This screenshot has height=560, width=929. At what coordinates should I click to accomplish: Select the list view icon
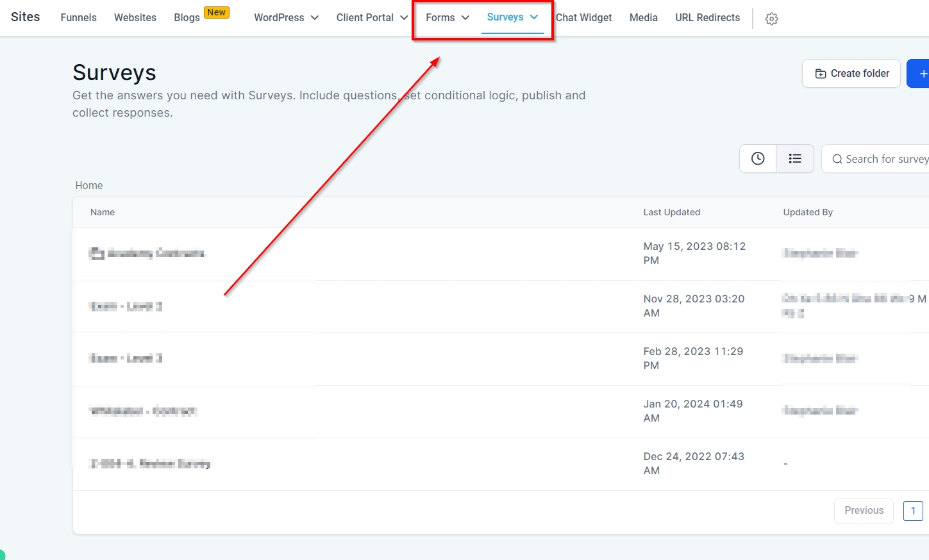(x=795, y=159)
